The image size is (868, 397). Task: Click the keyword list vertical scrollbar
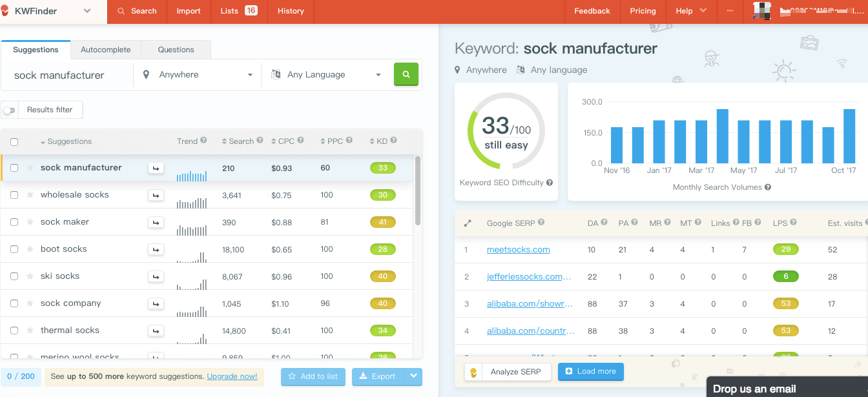coord(418,190)
